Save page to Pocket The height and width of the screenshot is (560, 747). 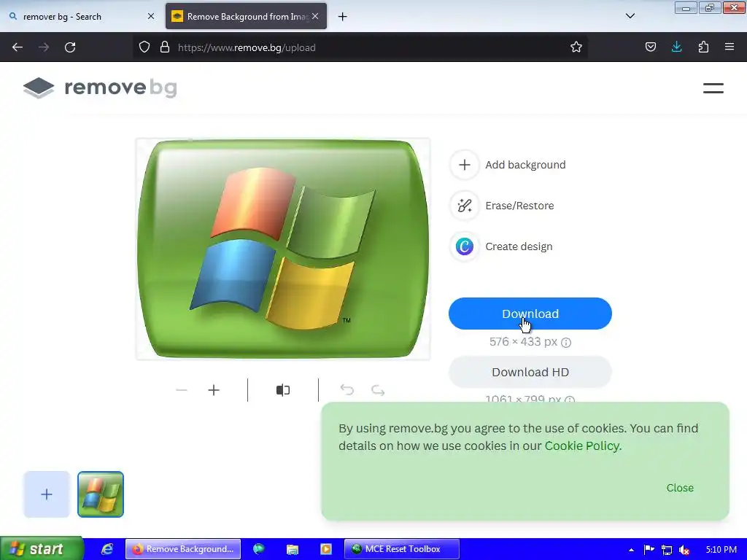click(x=651, y=47)
